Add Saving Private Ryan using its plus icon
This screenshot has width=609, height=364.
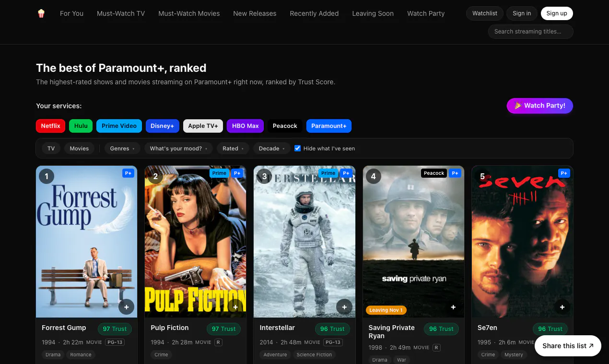pos(453,307)
